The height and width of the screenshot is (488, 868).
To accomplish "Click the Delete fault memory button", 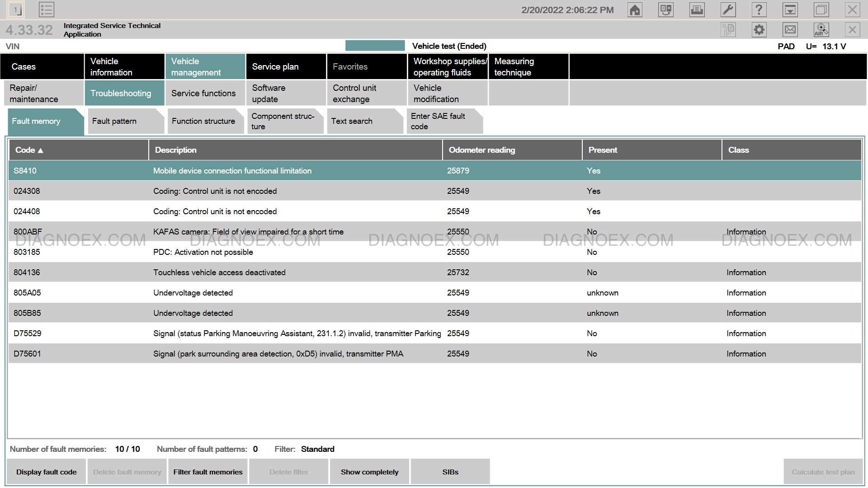I will point(127,472).
